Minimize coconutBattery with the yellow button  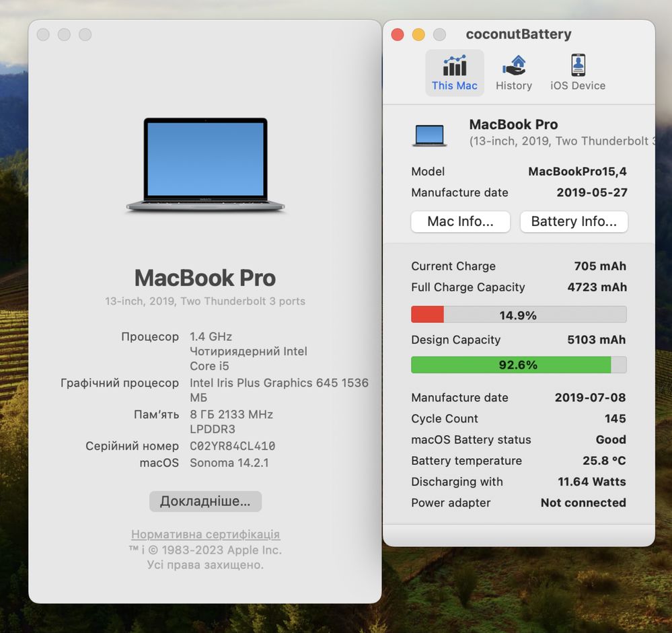coord(418,34)
